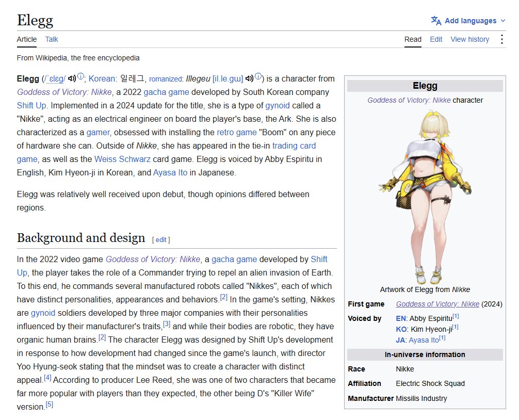
Task: Open citation [2] after appearances and behaviors
Action: 224,297
